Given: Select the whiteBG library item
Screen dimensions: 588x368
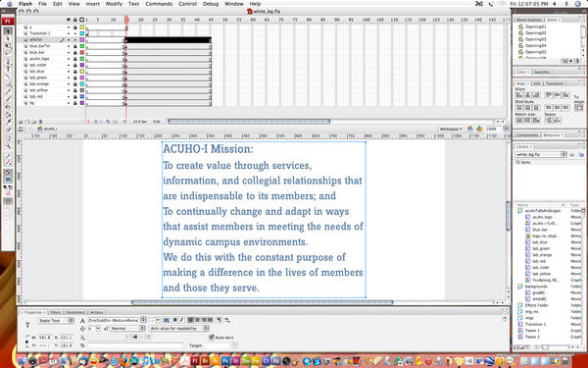Looking at the screenshot, I should tap(539, 299).
